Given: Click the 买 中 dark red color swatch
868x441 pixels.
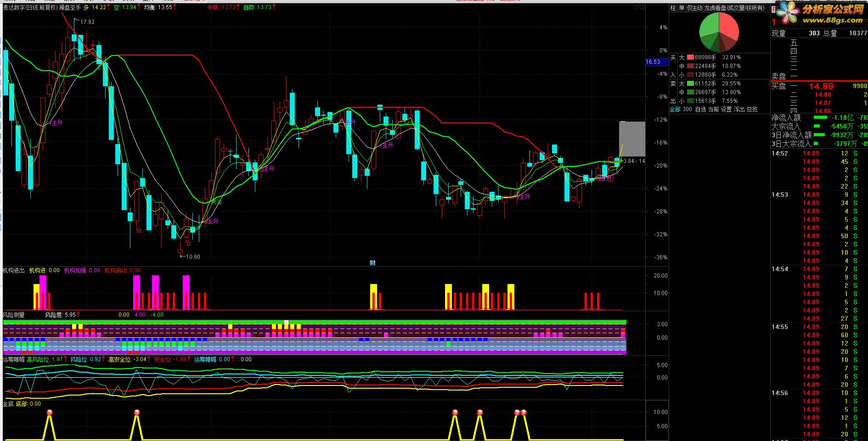Looking at the screenshot, I should [x=690, y=66].
